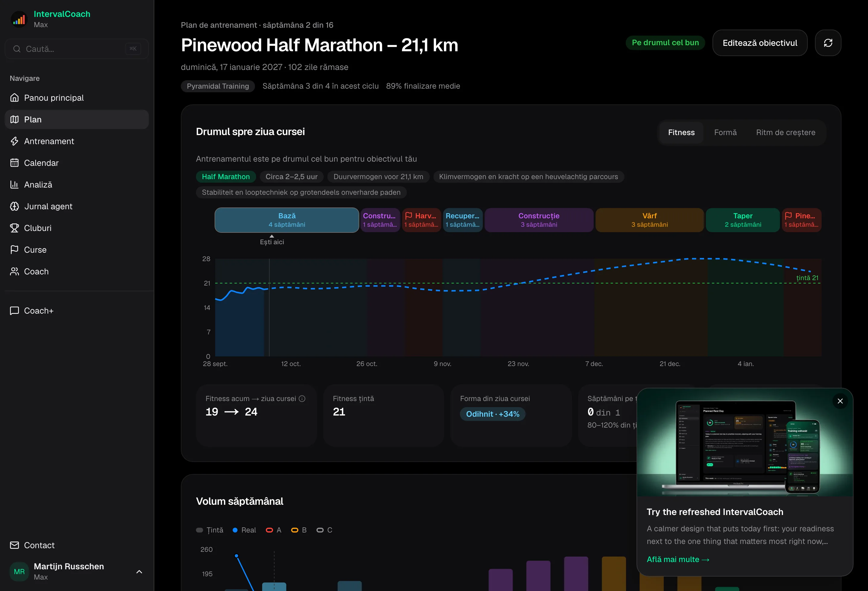Toggle A series in volume legend
868x591 pixels.
[x=273, y=530]
